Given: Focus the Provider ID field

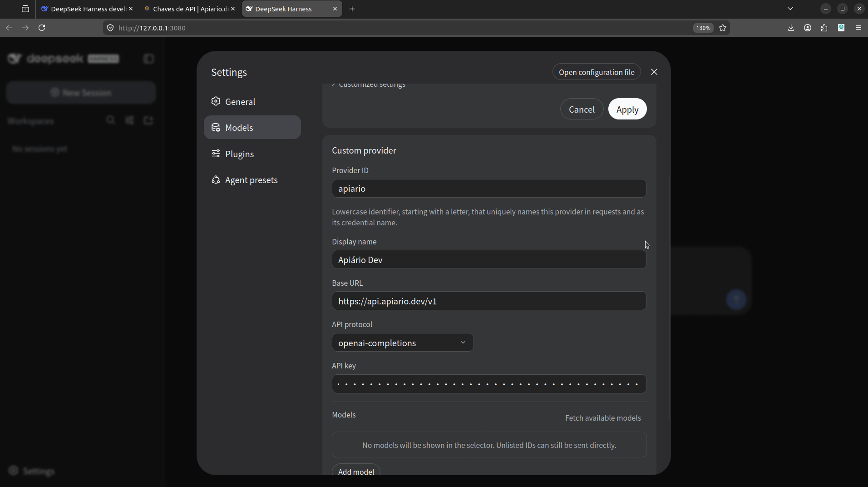Looking at the screenshot, I should (489, 189).
